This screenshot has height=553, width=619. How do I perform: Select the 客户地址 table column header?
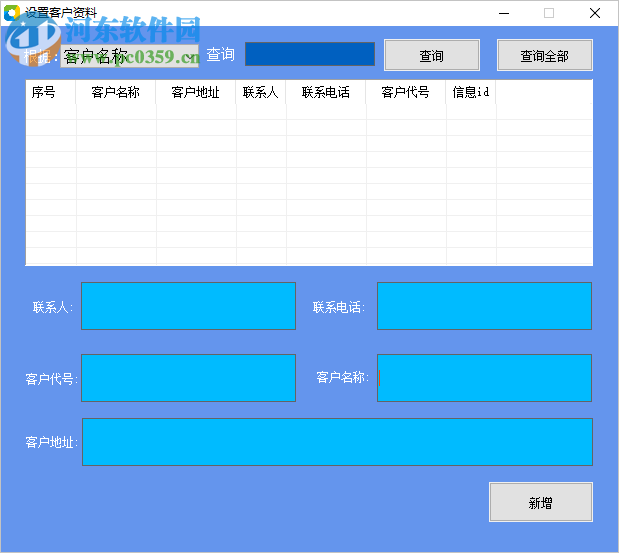pos(195,92)
